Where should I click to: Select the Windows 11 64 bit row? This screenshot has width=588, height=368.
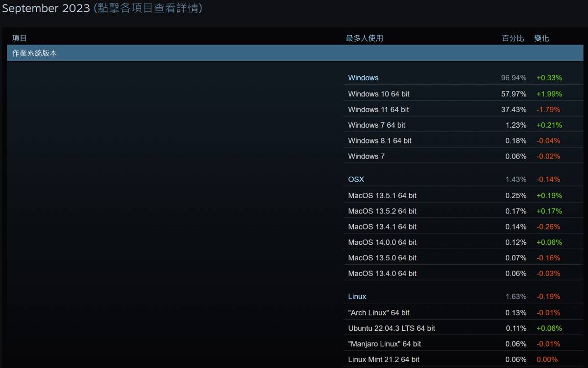click(463, 109)
